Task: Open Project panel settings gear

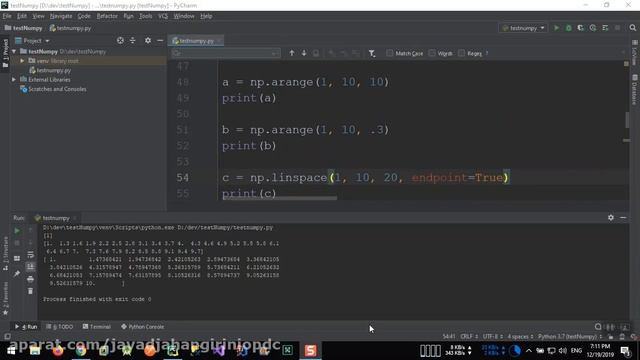Action: click(x=148, y=40)
